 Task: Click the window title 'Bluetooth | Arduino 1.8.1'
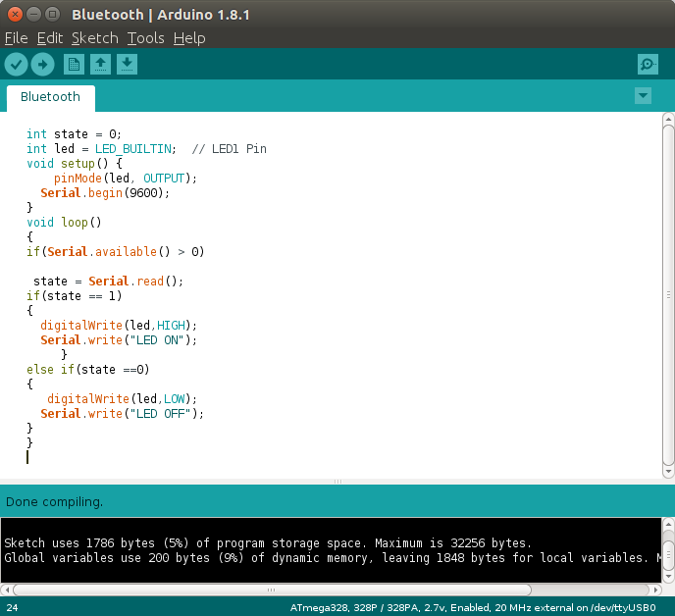point(161,15)
